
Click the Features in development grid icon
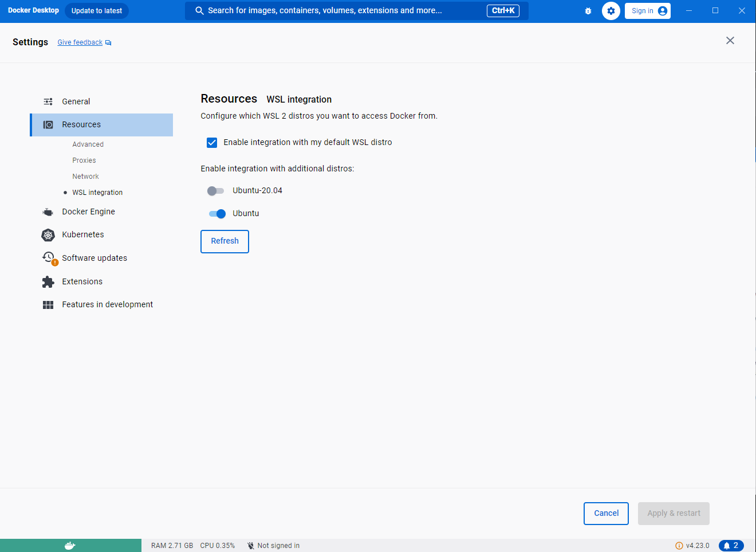(48, 305)
